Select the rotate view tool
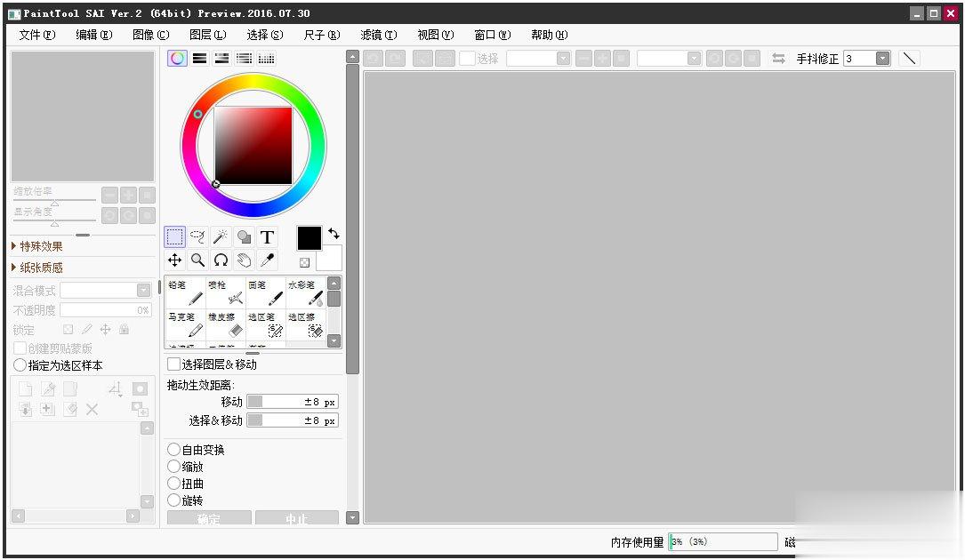Screen dimensions: 965x560 pos(221,260)
